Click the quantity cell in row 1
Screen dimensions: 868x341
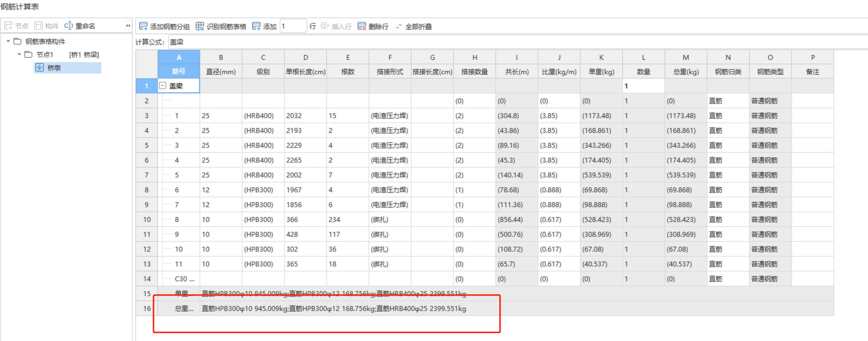(643, 86)
